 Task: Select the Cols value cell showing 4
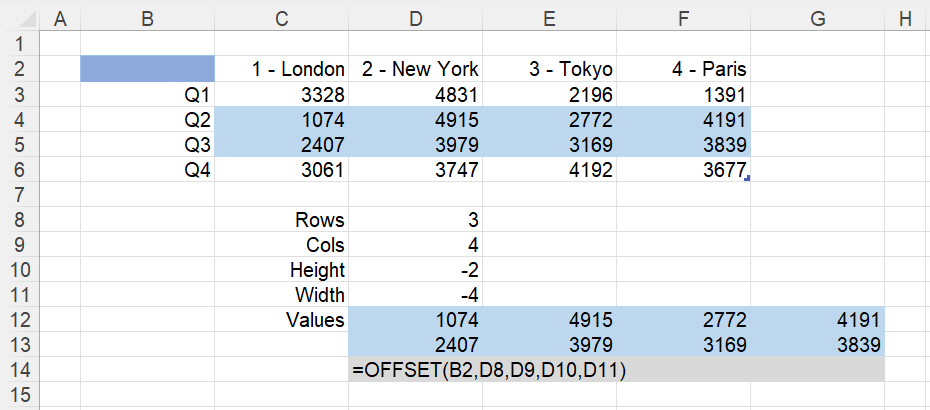tap(416, 244)
